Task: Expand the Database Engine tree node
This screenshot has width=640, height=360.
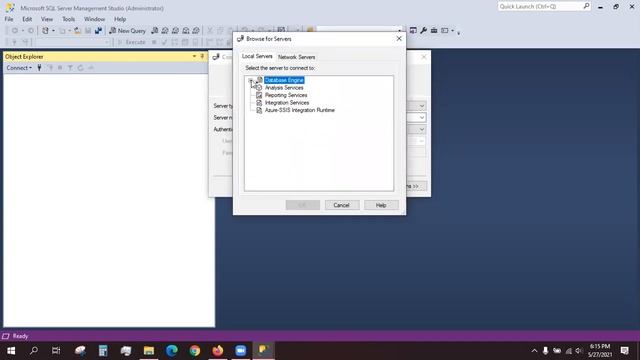Action: (251, 80)
